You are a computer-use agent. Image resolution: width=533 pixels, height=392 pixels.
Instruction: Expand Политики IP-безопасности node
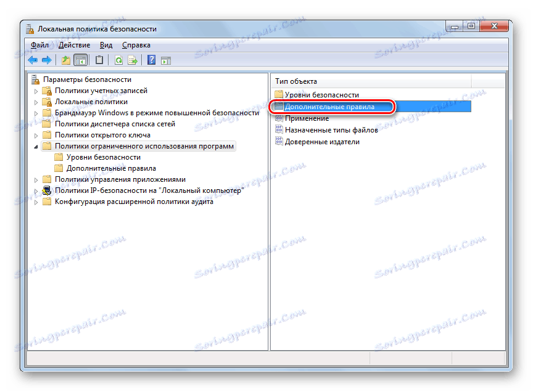[x=36, y=191]
